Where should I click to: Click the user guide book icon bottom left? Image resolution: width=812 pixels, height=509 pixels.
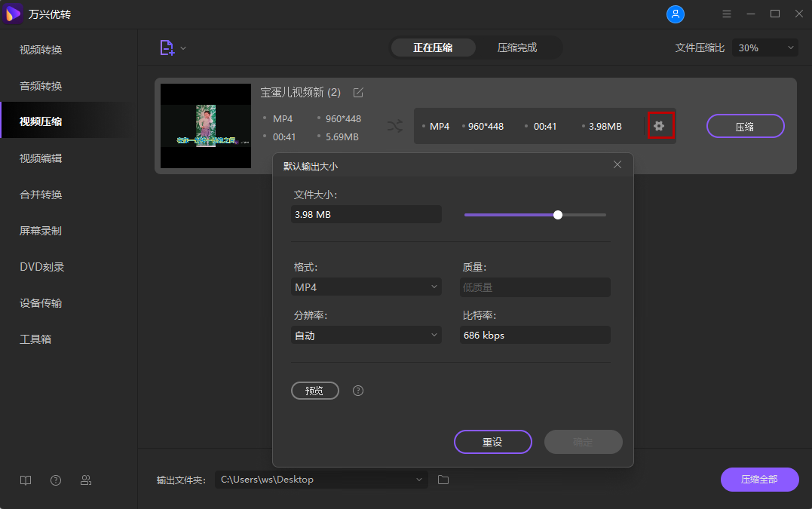click(x=25, y=480)
